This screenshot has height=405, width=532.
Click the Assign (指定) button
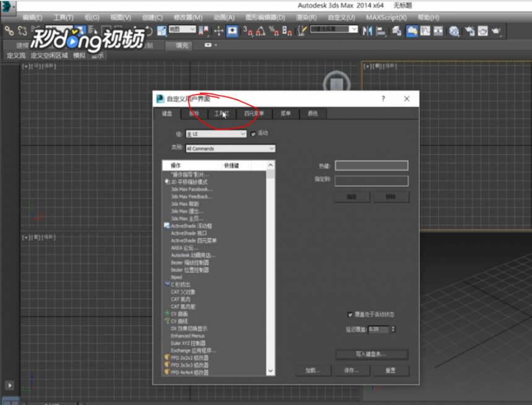[x=352, y=197]
